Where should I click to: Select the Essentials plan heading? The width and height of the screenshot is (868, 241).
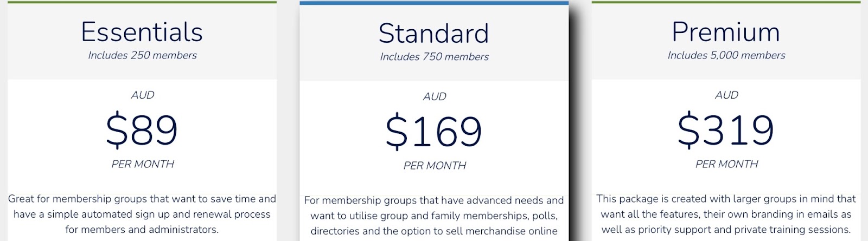142,32
